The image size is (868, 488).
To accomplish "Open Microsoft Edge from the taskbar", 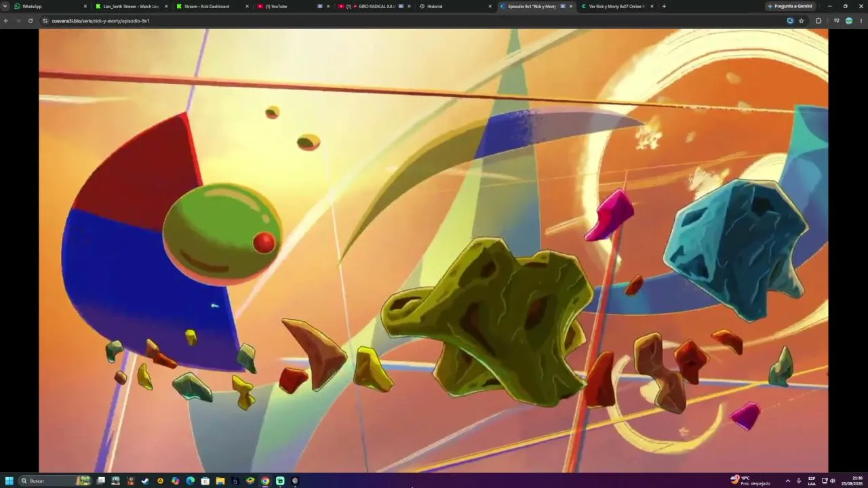I will 190,481.
